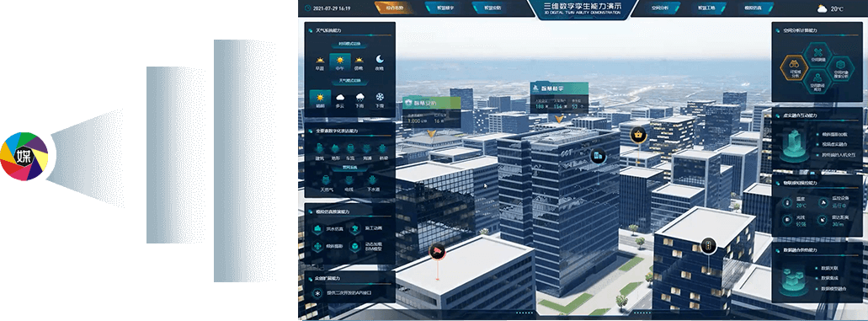Click the traffic light map marker

coord(708,245)
